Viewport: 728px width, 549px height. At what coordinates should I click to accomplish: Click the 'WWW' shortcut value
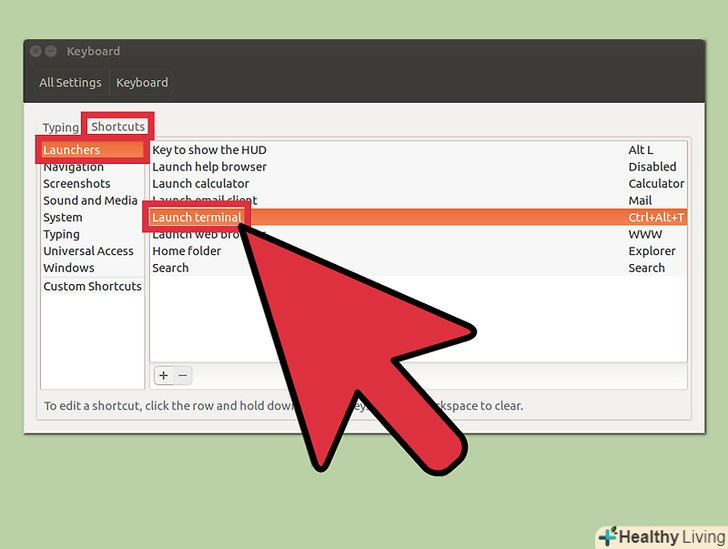[645, 234]
